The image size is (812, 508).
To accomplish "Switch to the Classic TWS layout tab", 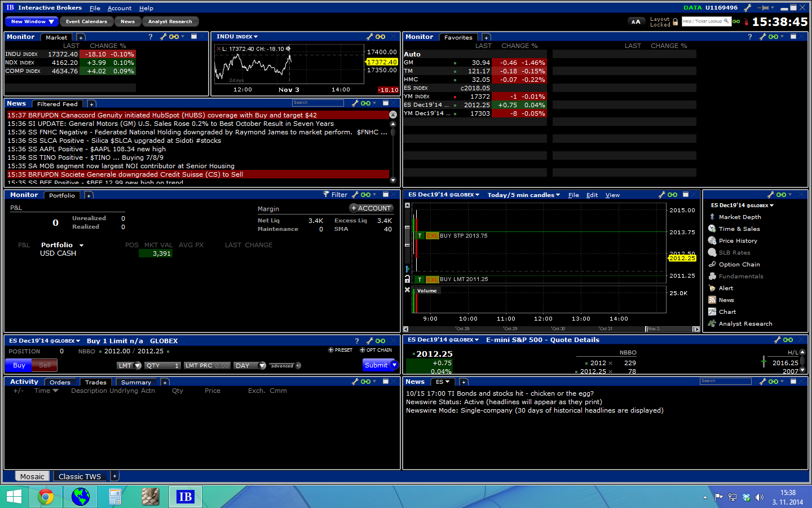I will [80, 476].
